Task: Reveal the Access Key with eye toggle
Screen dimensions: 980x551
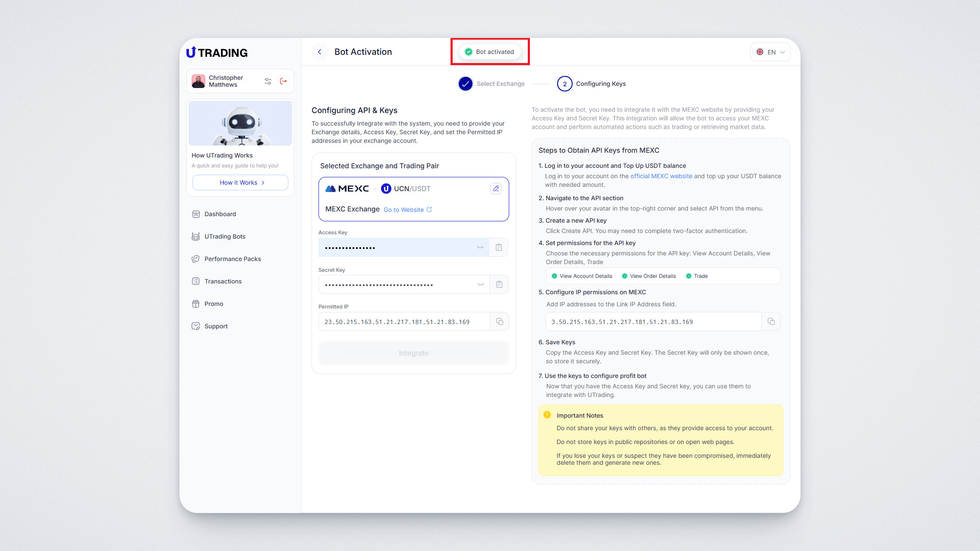Action: pyautogui.click(x=480, y=247)
